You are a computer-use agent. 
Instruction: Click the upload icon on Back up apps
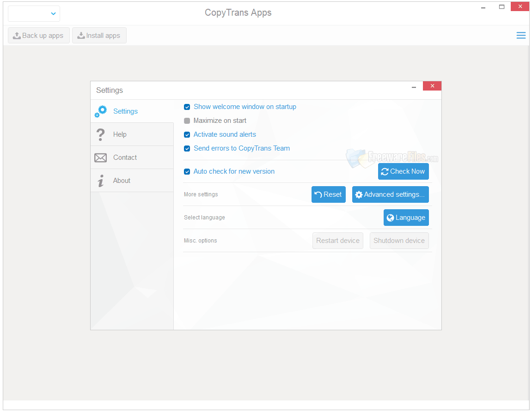coord(17,35)
